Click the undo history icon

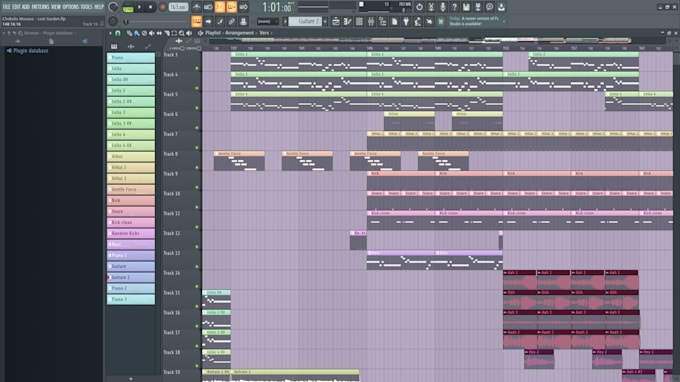pos(419,7)
